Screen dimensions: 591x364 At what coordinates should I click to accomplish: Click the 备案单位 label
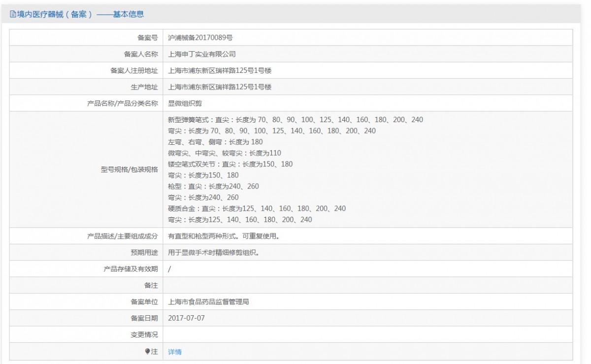pyautogui.click(x=144, y=301)
